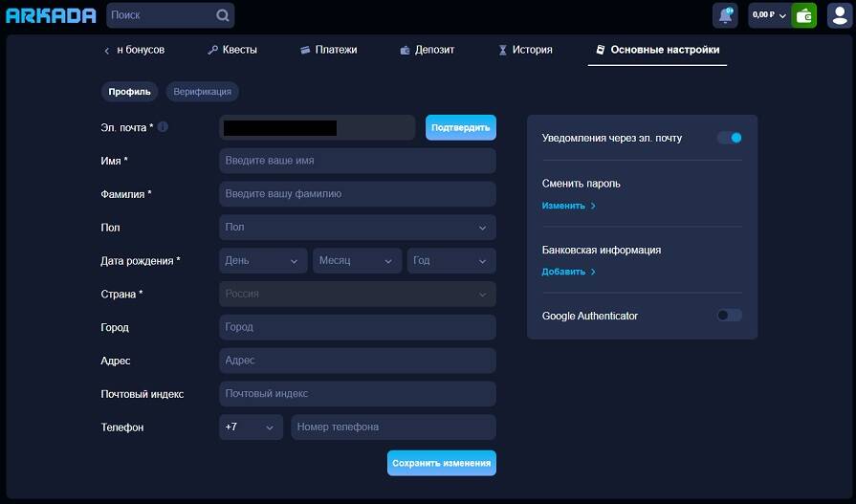This screenshot has width=856, height=504.
Task: Click the Город city field
Action: point(358,327)
